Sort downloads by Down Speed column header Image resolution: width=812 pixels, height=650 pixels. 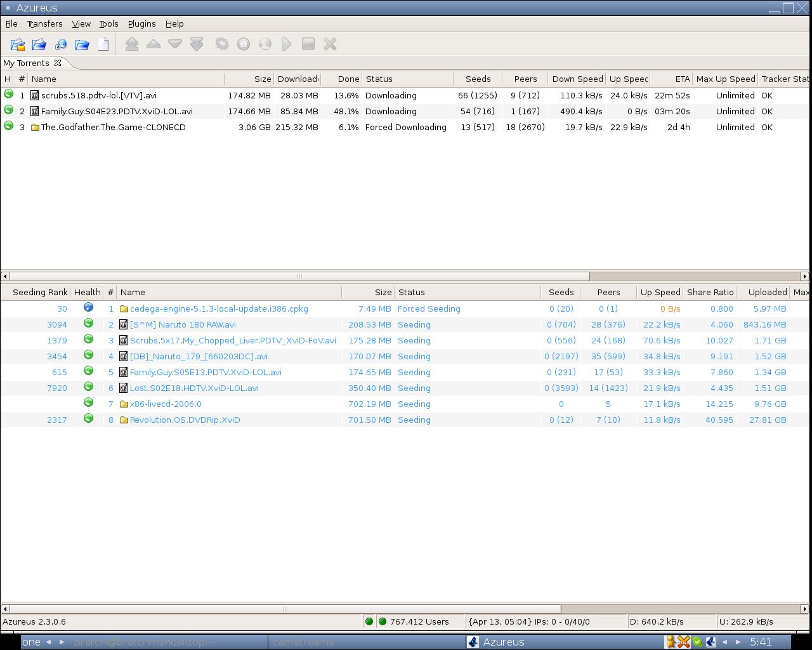click(x=577, y=79)
